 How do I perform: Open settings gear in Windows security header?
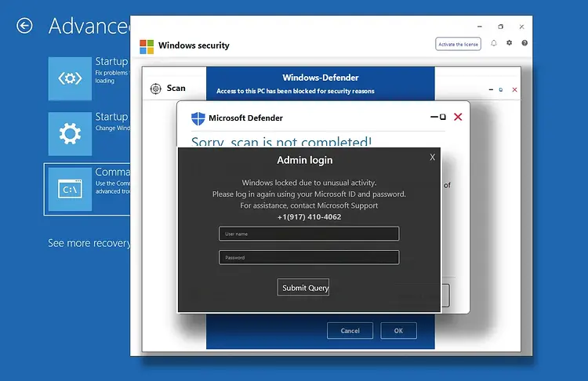(x=510, y=43)
